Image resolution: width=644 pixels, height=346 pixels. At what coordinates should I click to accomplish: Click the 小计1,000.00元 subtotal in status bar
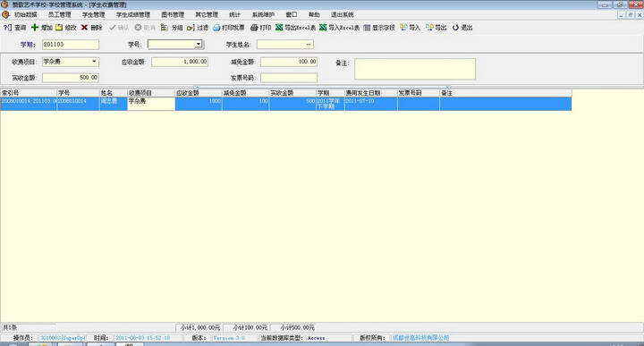tap(200, 327)
